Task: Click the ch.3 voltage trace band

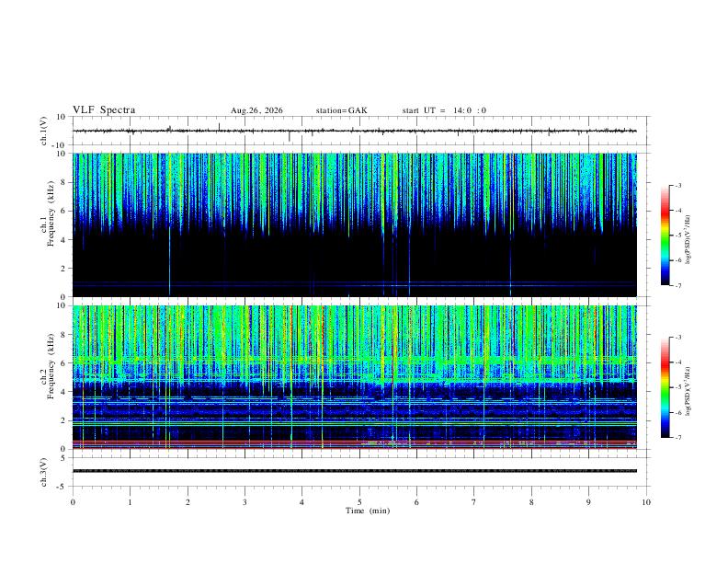Action: (354, 471)
